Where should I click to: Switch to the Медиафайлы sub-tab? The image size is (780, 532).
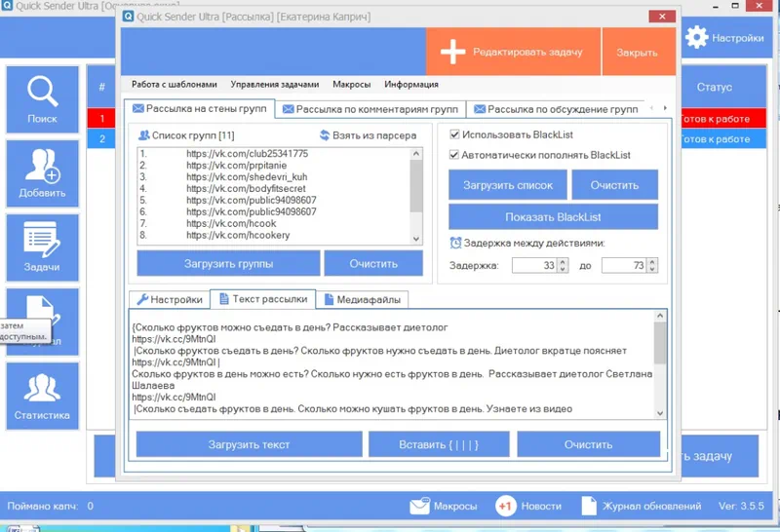click(362, 300)
